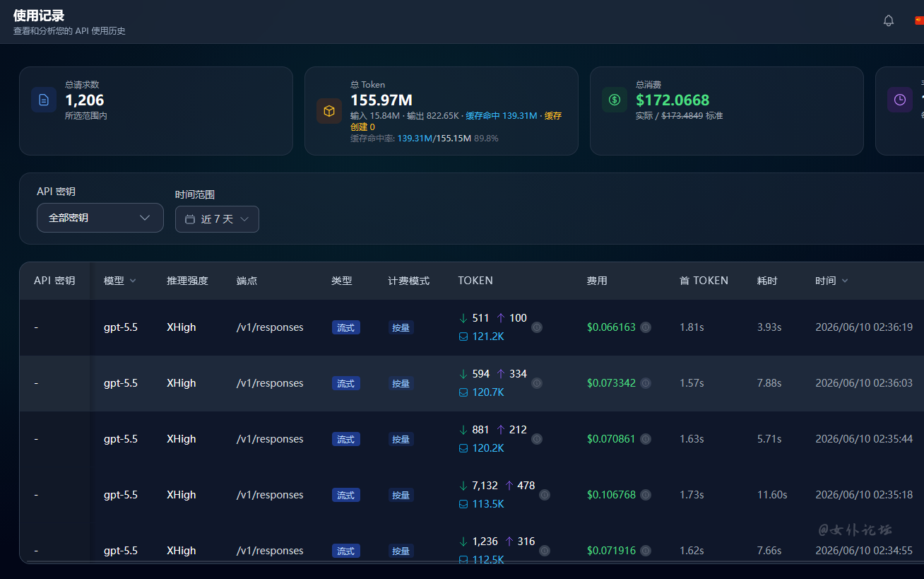Open the notifications bell
924x579 pixels.
pos(889,21)
